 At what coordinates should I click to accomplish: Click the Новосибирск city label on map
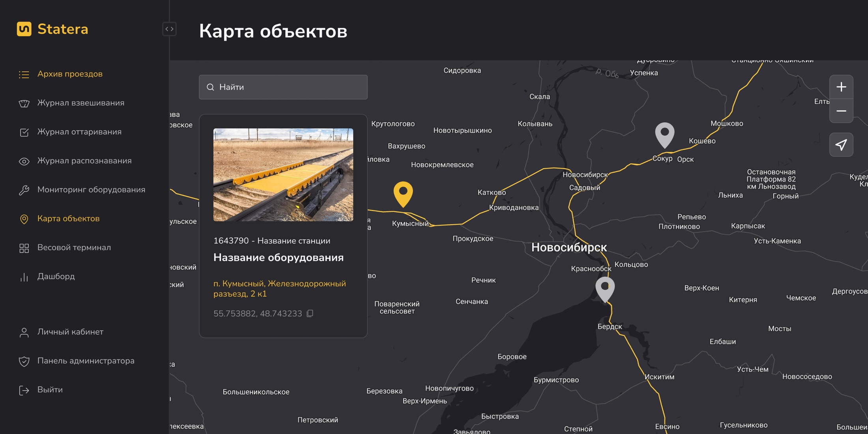pyautogui.click(x=569, y=247)
